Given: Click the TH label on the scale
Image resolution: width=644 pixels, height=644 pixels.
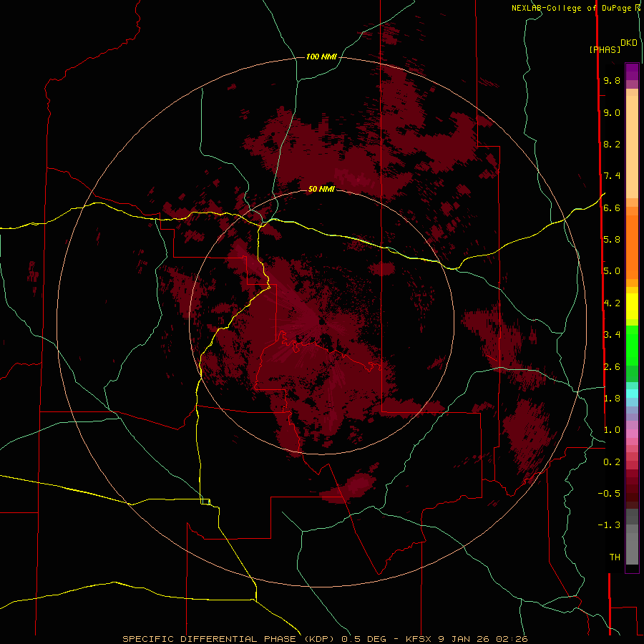Looking at the screenshot, I should click(x=615, y=557).
